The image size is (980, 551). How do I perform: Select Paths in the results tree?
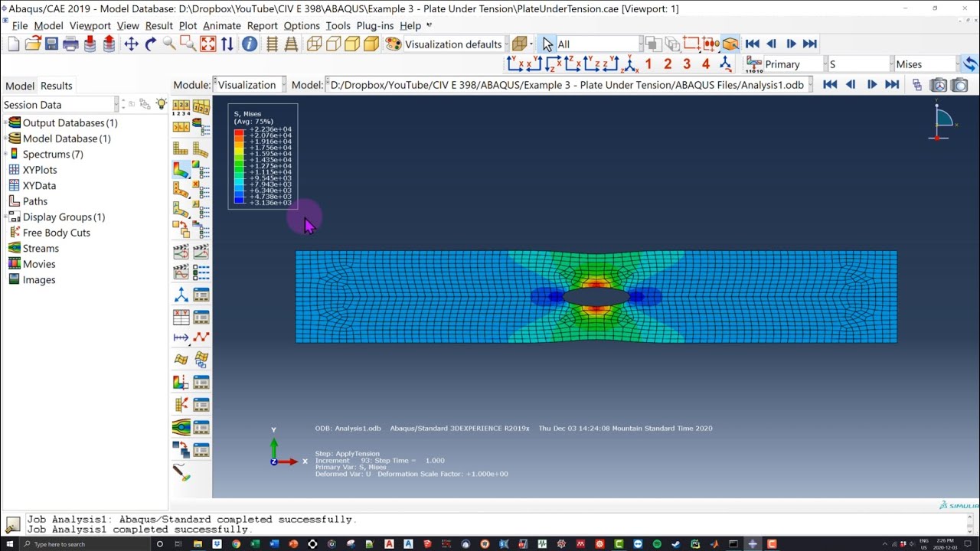point(35,201)
